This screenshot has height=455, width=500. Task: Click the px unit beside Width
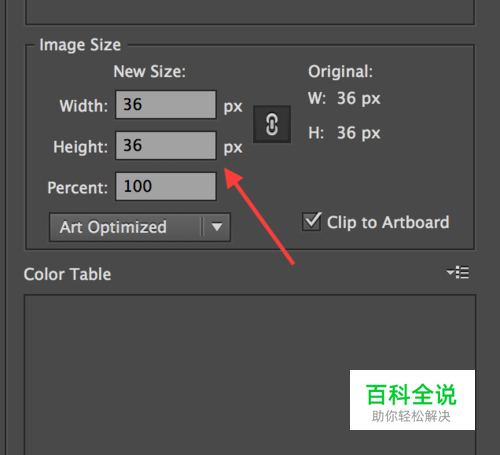tap(233, 107)
